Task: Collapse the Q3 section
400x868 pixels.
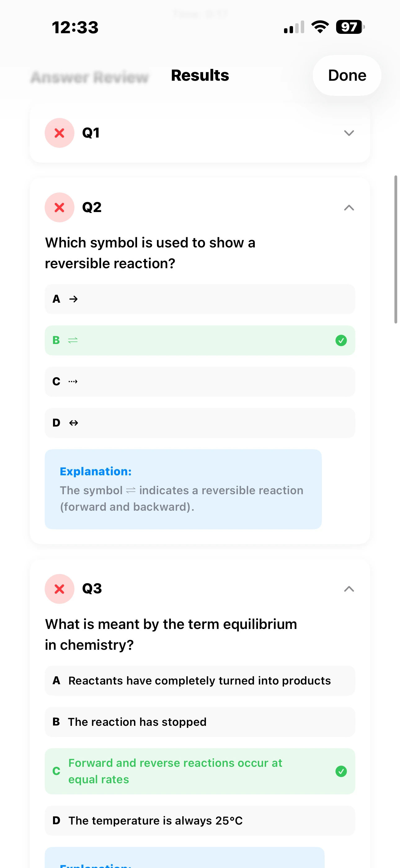Action: (x=349, y=589)
